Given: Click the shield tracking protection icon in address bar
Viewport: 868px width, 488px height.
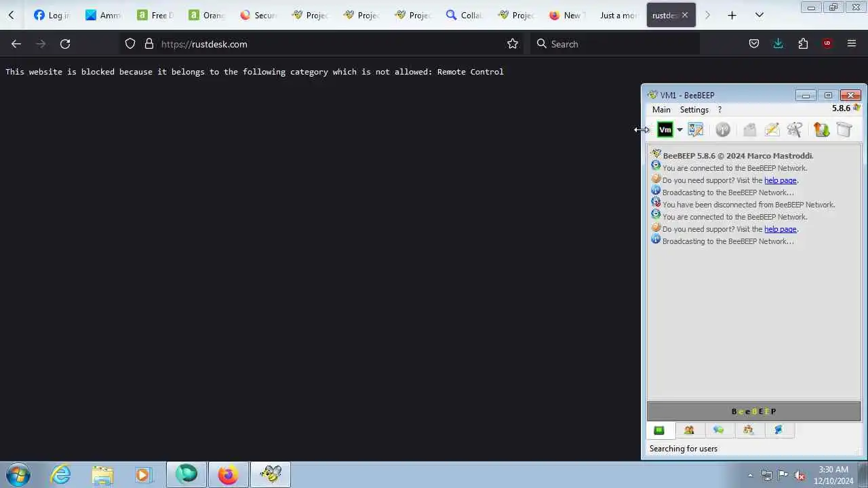Looking at the screenshot, I should click(x=130, y=44).
